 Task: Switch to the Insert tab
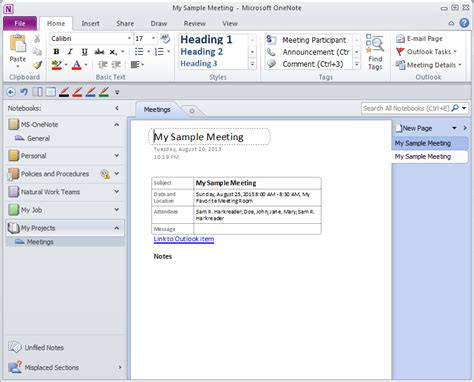tap(90, 23)
